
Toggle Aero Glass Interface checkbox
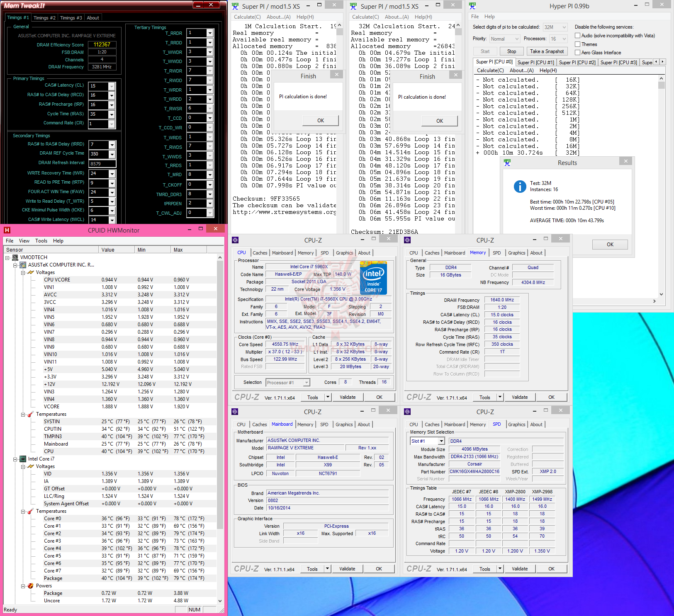click(577, 53)
